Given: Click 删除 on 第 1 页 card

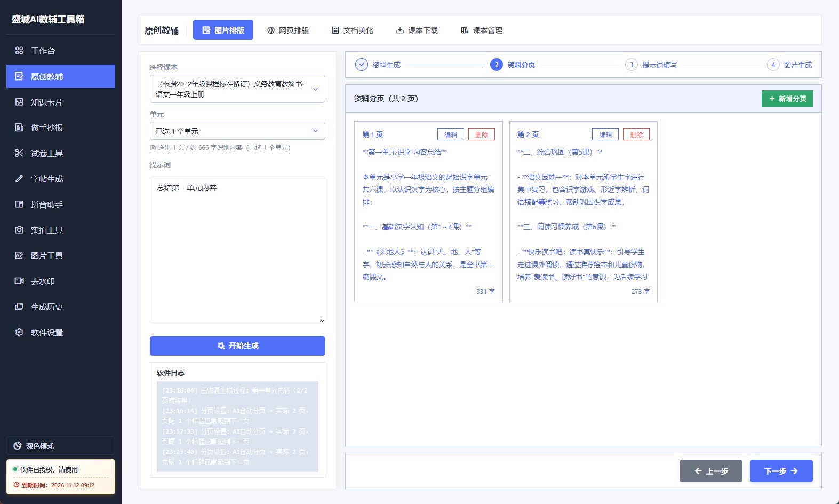Looking at the screenshot, I should coord(482,134).
